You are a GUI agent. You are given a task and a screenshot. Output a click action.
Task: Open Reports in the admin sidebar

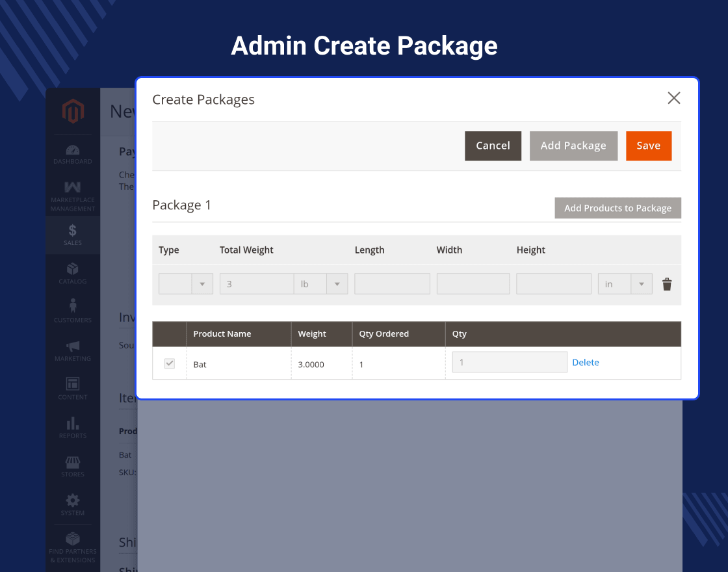pos(72,428)
